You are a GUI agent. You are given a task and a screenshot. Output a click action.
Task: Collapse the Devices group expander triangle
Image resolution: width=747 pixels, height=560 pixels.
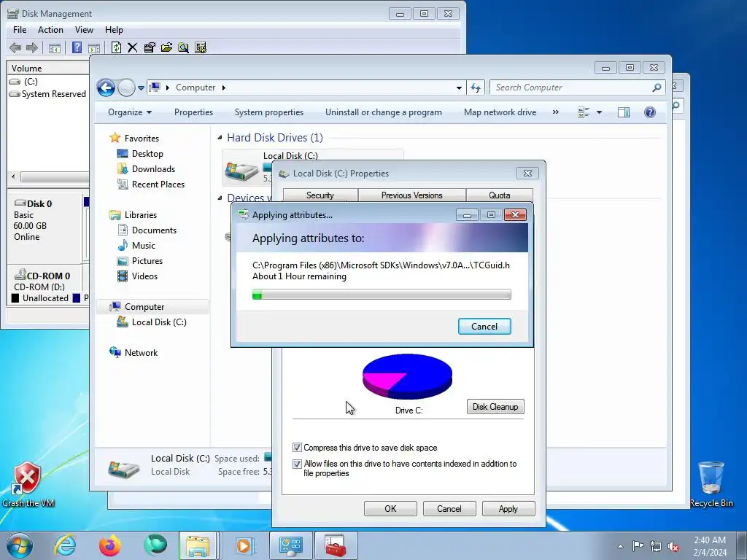pos(220,198)
